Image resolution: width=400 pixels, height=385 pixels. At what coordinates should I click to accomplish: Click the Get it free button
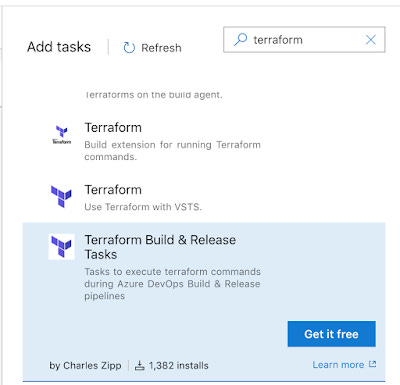pyautogui.click(x=332, y=334)
